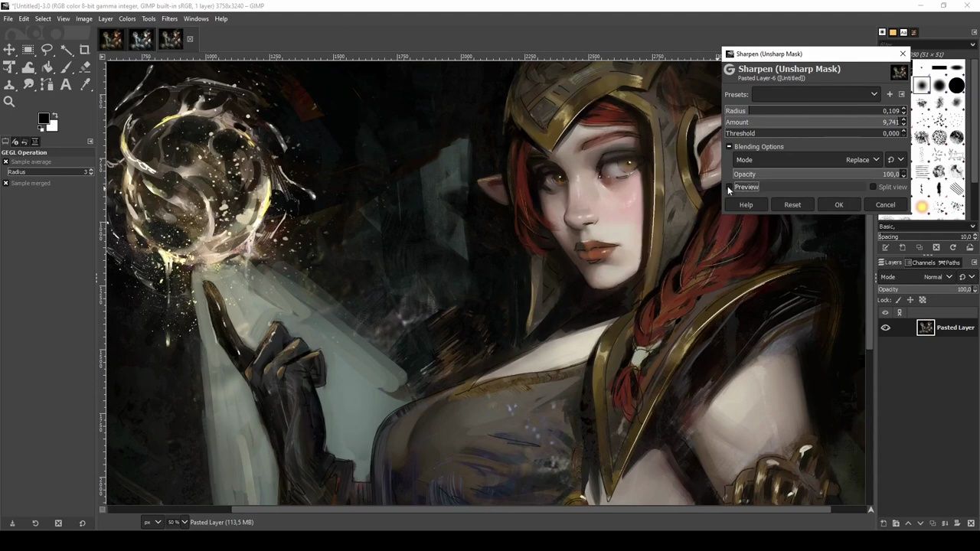The image size is (980, 551).
Task: Click Help button in Sharpen dialog
Action: point(746,204)
